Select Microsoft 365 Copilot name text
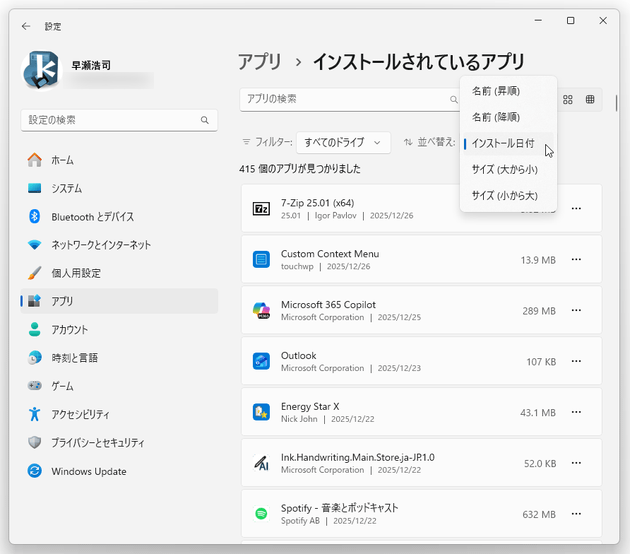Screen dimensions: 630x554 pyautogui.click(x=328, y=305)
